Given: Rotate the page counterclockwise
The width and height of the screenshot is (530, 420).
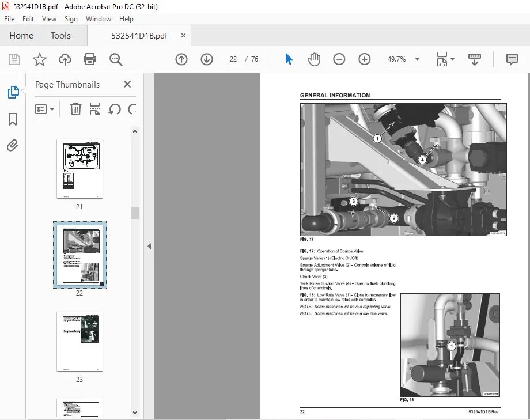Looking at the screenshot, I should (x=115, y=109).
